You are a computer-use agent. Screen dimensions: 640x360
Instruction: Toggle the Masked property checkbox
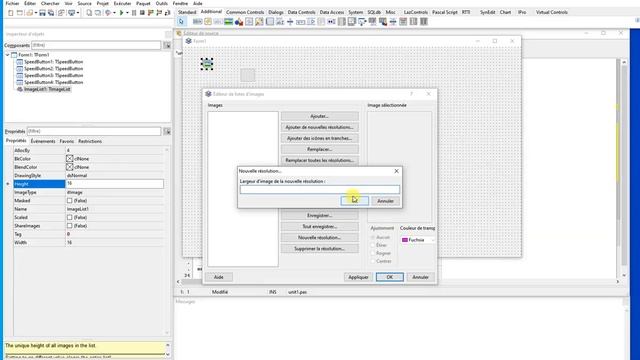pyautogui.click(x=69, y=200)
